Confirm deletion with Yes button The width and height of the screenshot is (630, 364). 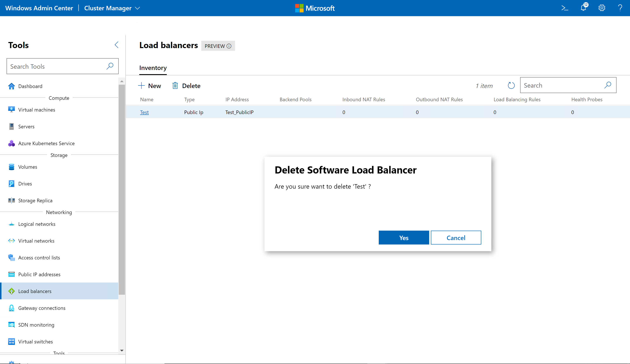point(404,238)
